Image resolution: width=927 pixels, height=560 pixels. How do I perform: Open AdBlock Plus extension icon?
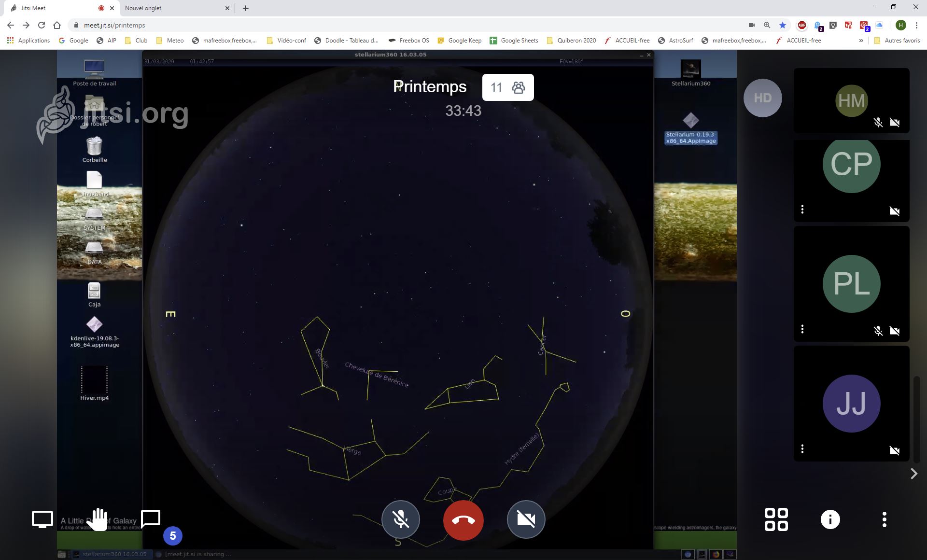(x=802, y=25)
